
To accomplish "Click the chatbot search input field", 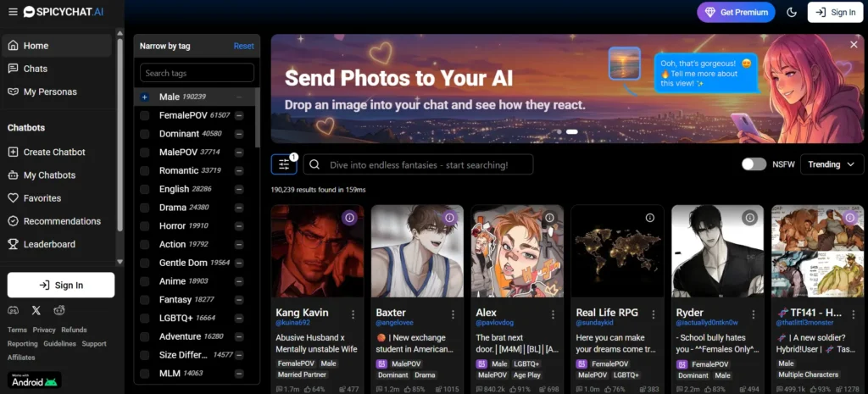I will (418, 164).
